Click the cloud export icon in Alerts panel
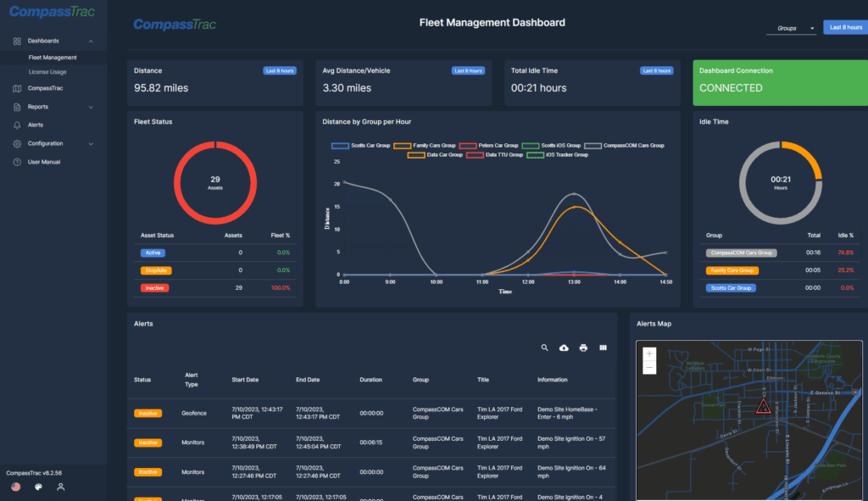Screen dimensions: 868x501 coord(564,348)
